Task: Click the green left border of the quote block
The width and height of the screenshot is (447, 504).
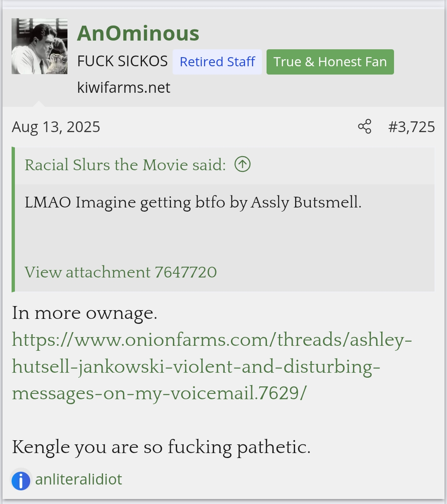Action: (13, 219)
